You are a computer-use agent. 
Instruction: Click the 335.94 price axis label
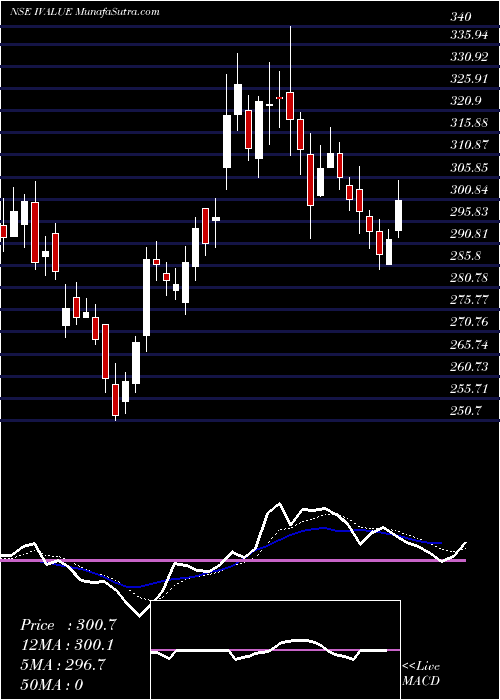coord(469,35)
